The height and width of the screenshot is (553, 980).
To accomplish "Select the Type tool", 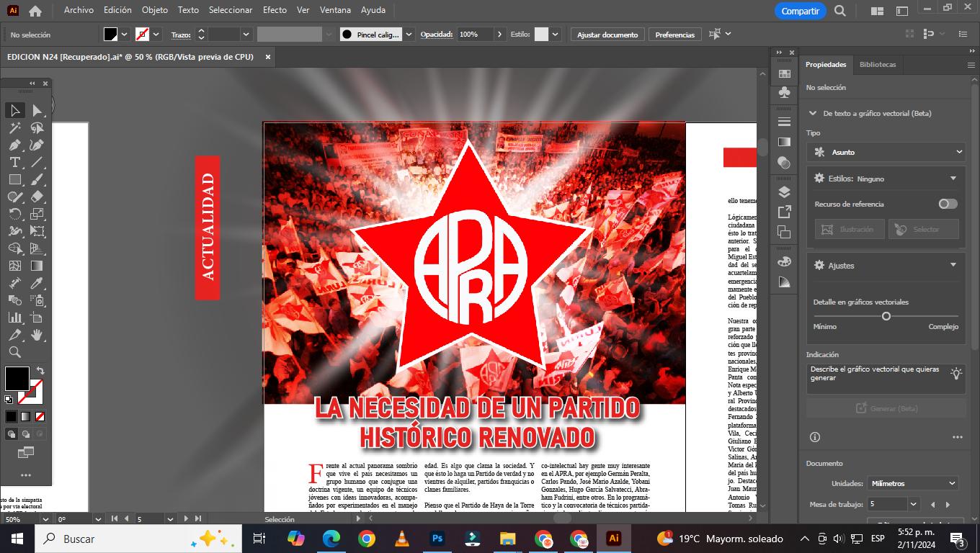I will click(x=14, y=162).
